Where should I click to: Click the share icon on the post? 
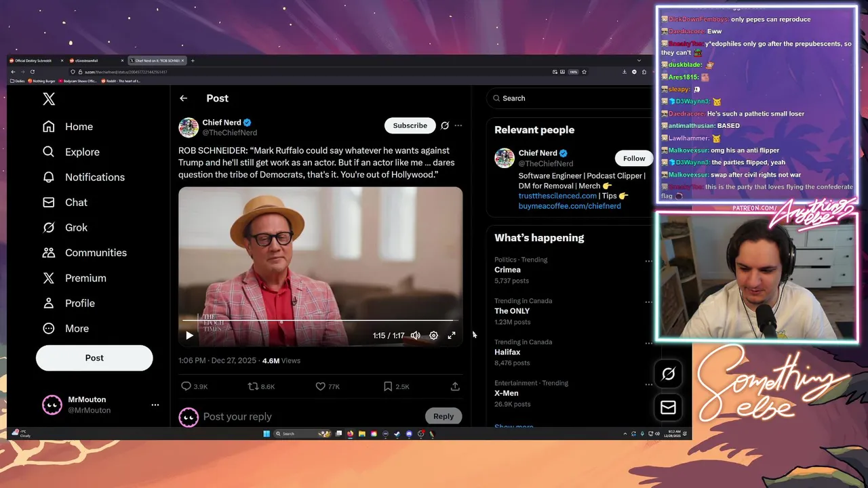455,386
